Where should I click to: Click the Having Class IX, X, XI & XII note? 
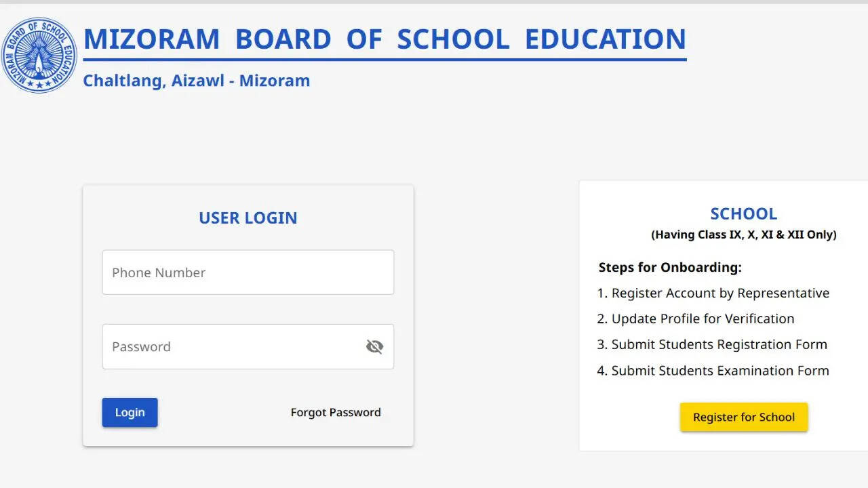[743, 235]
